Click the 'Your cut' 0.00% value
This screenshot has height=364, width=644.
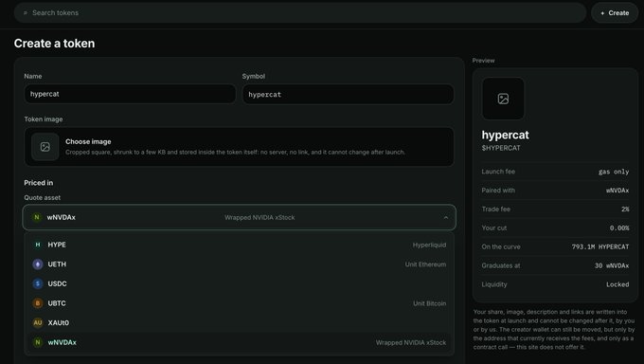point(619,227)
